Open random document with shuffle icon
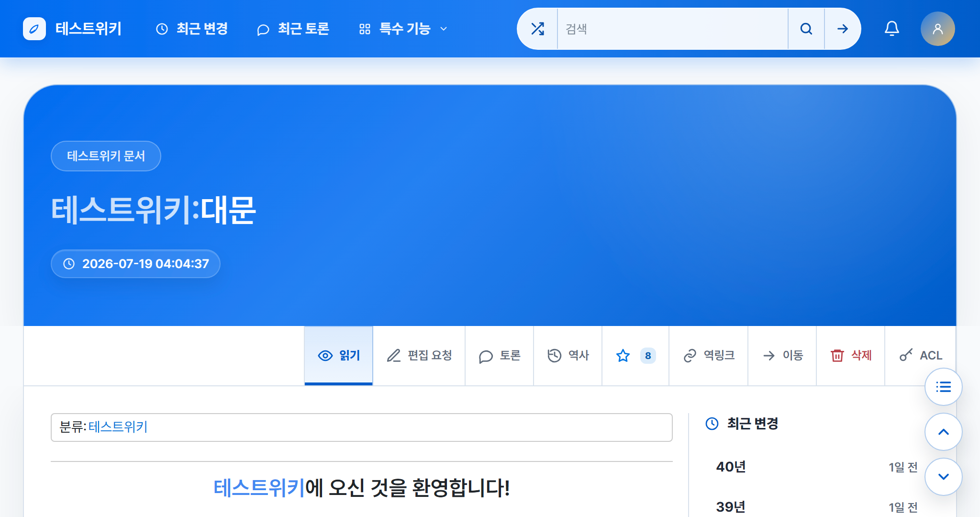 pyautogui.click(x=538, y=29)
